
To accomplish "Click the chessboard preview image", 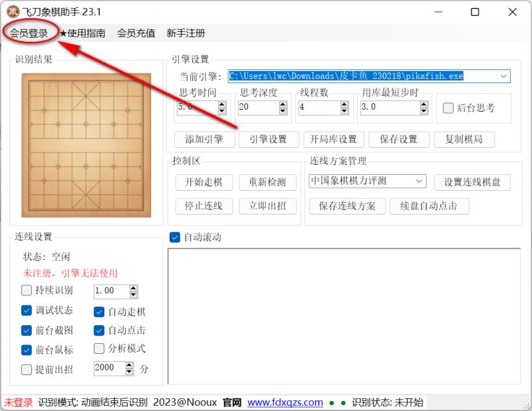I will click(x=87, y=146).
